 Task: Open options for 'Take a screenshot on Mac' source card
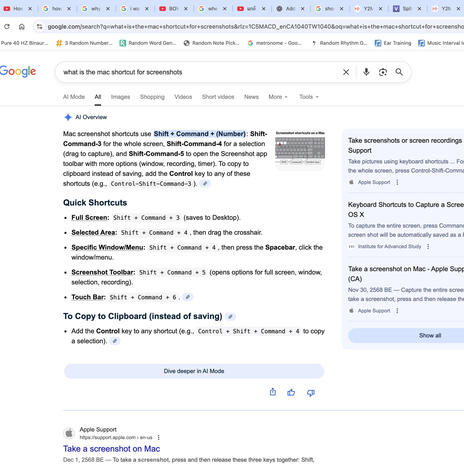click(397, 311)
